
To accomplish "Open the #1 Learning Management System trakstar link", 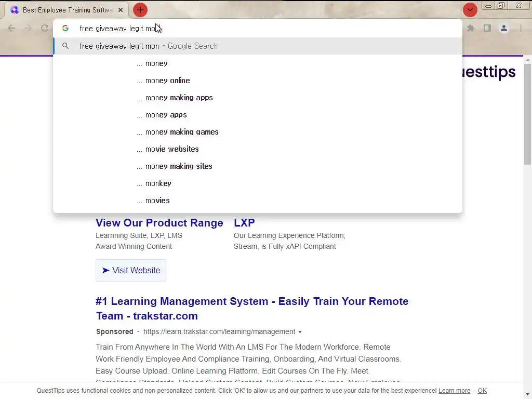I will click(252, 309).
